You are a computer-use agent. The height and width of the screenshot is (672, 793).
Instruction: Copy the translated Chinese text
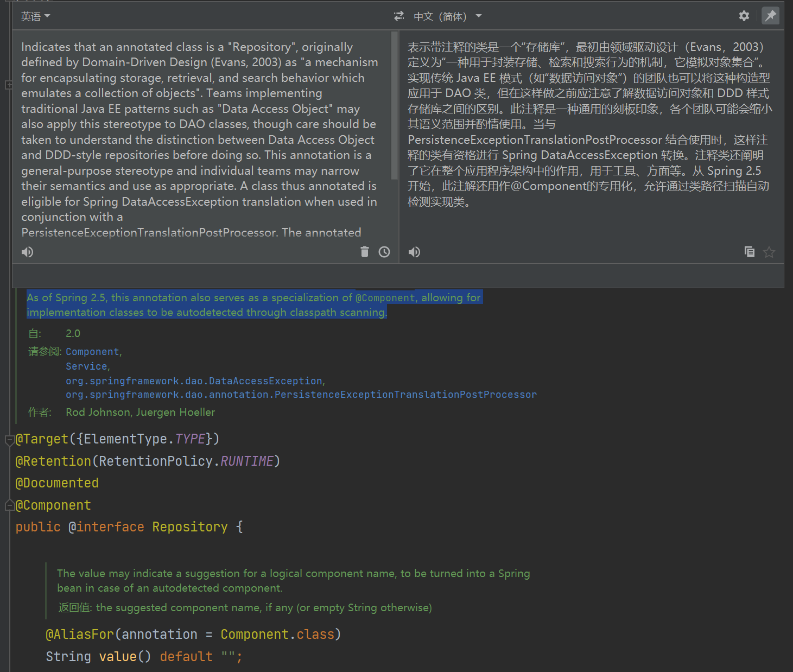(x=750, y=251)
